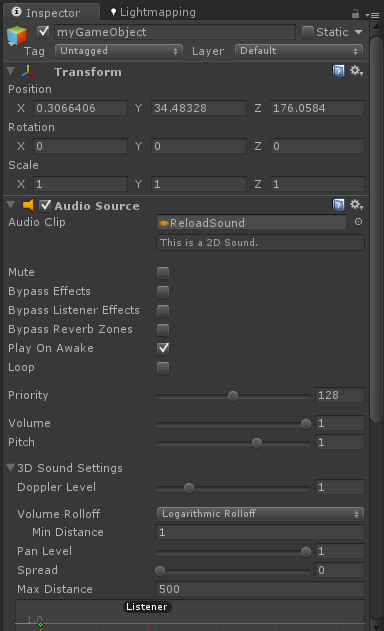Enable the Static checkbox
The width and height of the screenshot is (384, 631).
[308, 32]
